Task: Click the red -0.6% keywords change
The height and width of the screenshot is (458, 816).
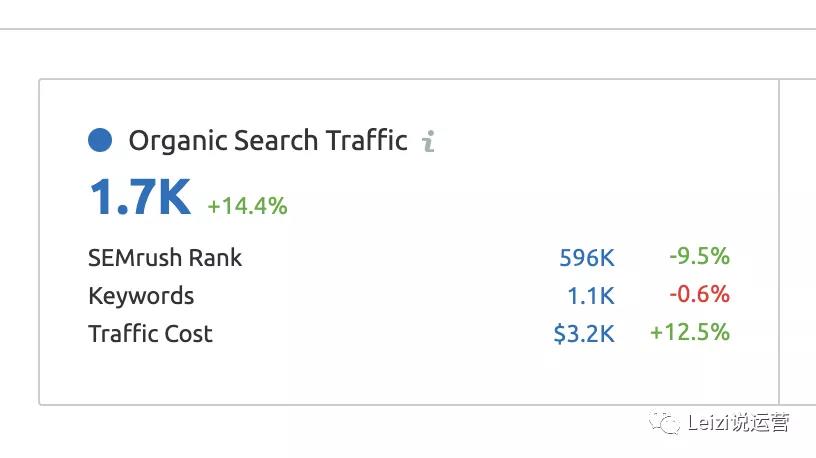Action: click(x=699, y=294)
